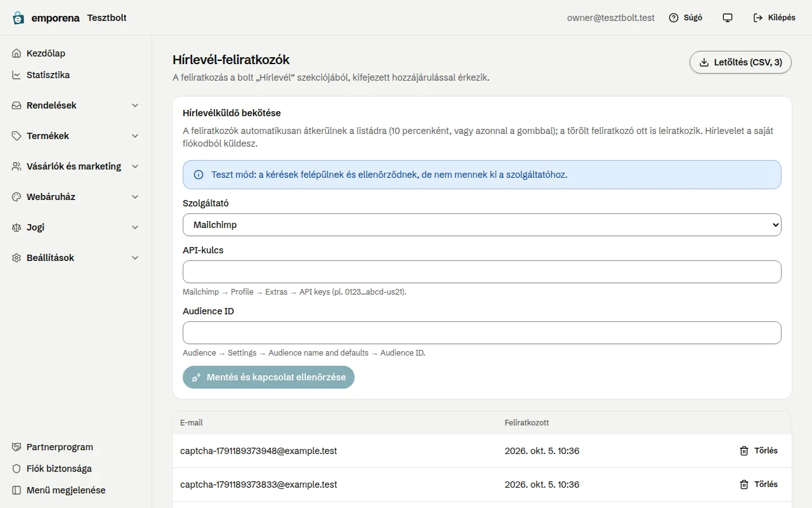Expand the Rendelések menu chevron
This screenshot has height=508, width=812.
pos(135,105)
